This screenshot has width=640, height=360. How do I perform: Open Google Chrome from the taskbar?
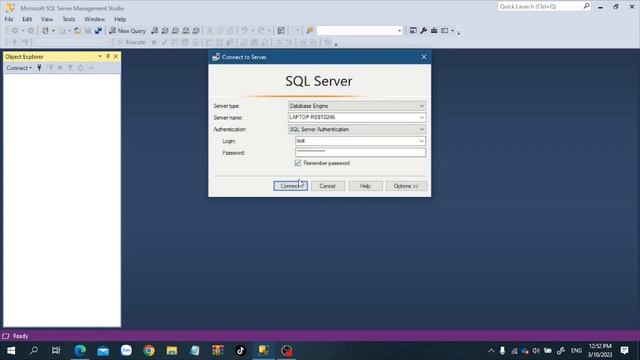(x=149, y=350)
